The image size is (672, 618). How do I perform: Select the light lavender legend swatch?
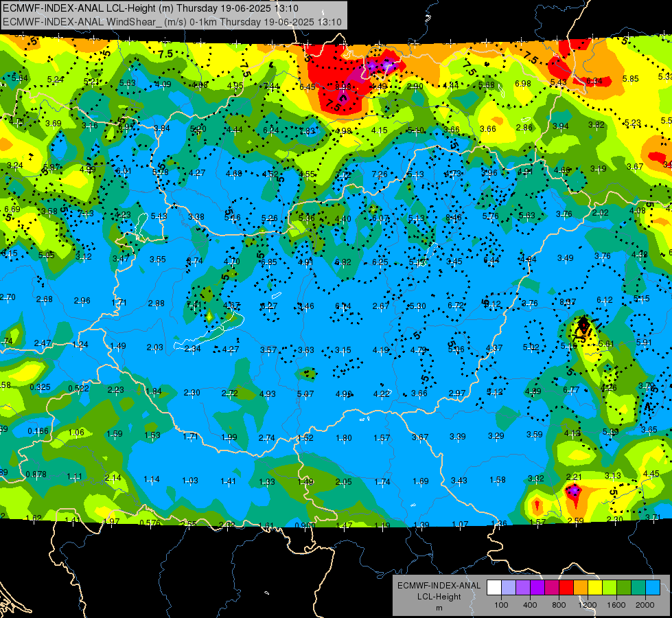(508, 588)
